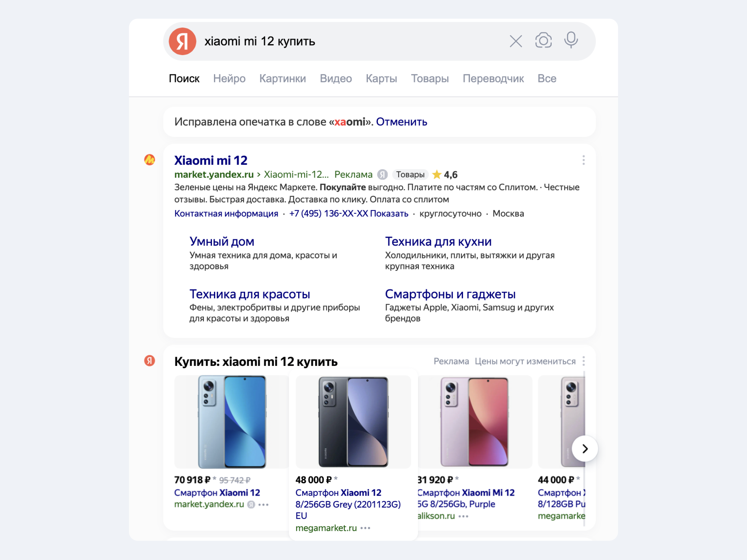
Task: Open dots menu next to megamarket.ru product
Action: pyautogui.click(x=365, y=528)
